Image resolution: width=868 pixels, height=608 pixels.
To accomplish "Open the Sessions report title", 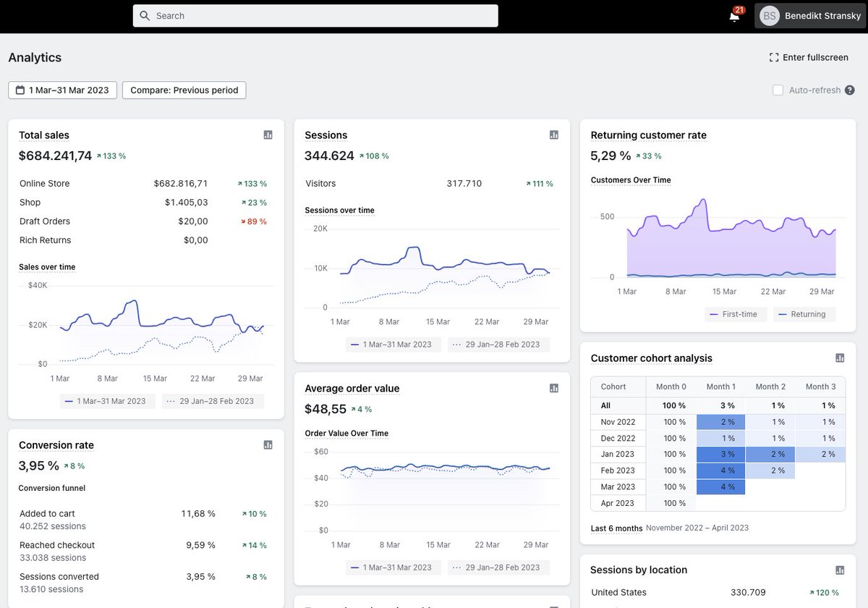I will pos(326,135).
